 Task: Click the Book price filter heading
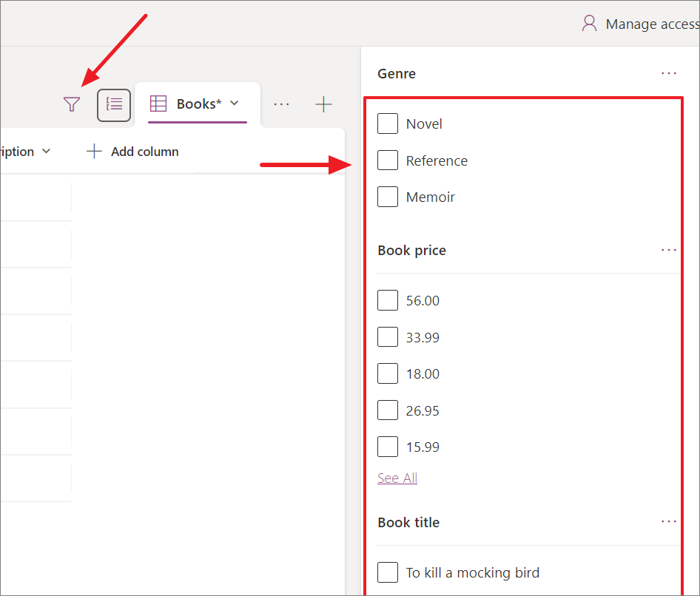(x=411, y=250)
